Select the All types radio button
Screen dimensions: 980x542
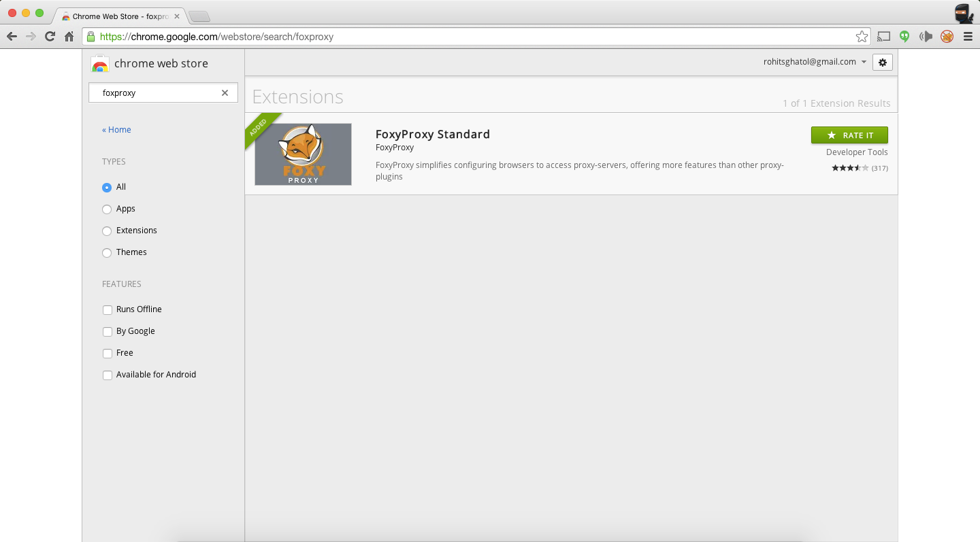[107, 187]
